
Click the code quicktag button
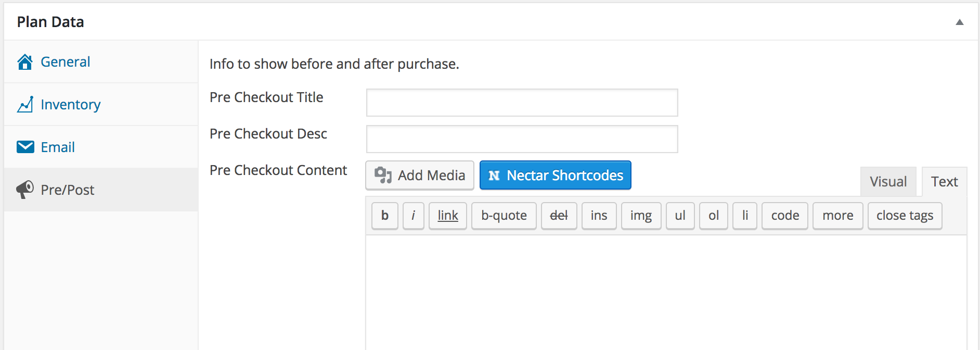784,216
